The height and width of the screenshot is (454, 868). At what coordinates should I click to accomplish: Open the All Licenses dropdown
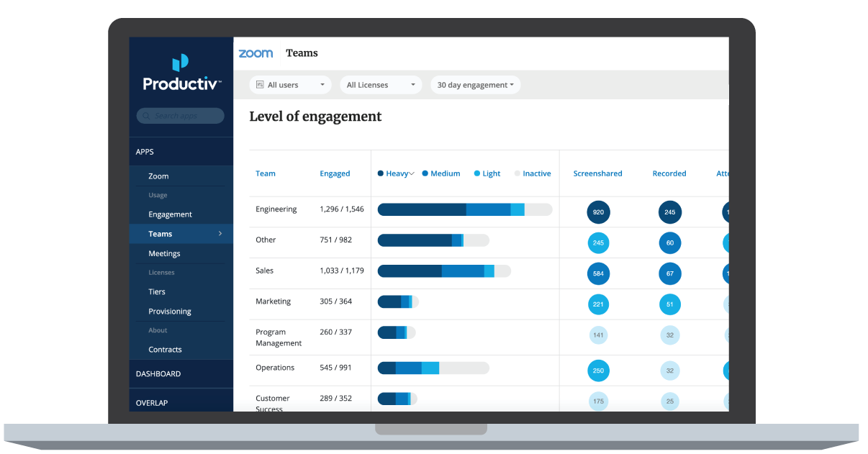(381, 84)
